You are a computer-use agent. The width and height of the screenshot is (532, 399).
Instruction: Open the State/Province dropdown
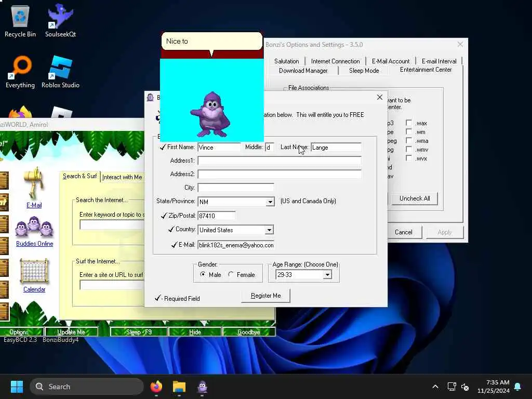point(270,202)
